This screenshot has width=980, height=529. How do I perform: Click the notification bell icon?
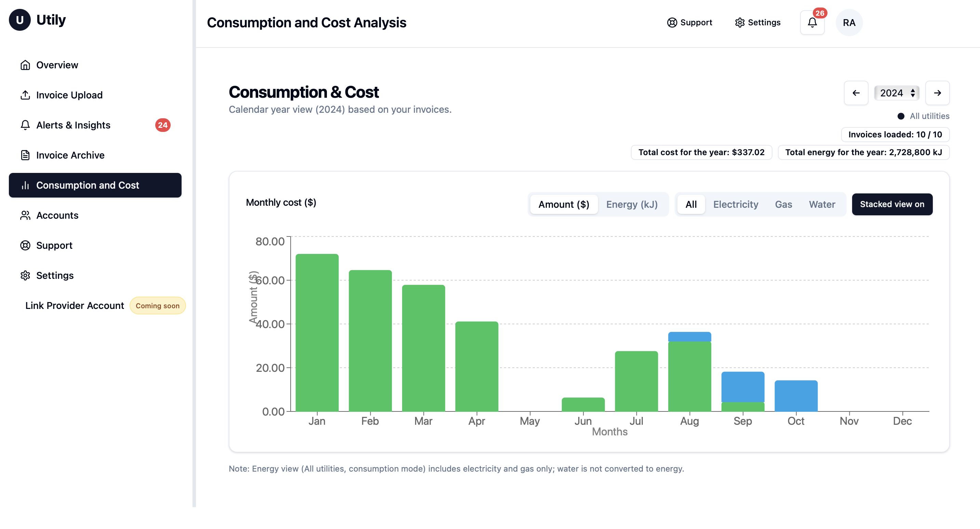coord(812,23)
